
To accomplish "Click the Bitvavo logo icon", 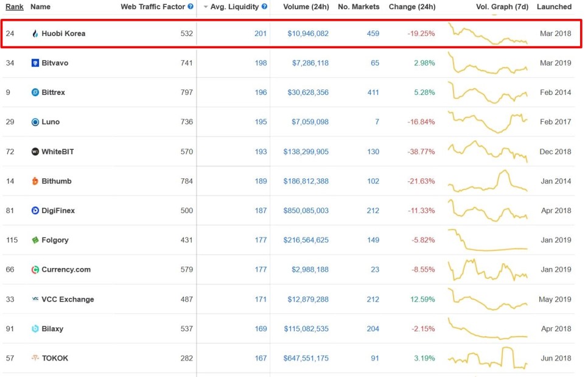I will click(35, 63).
